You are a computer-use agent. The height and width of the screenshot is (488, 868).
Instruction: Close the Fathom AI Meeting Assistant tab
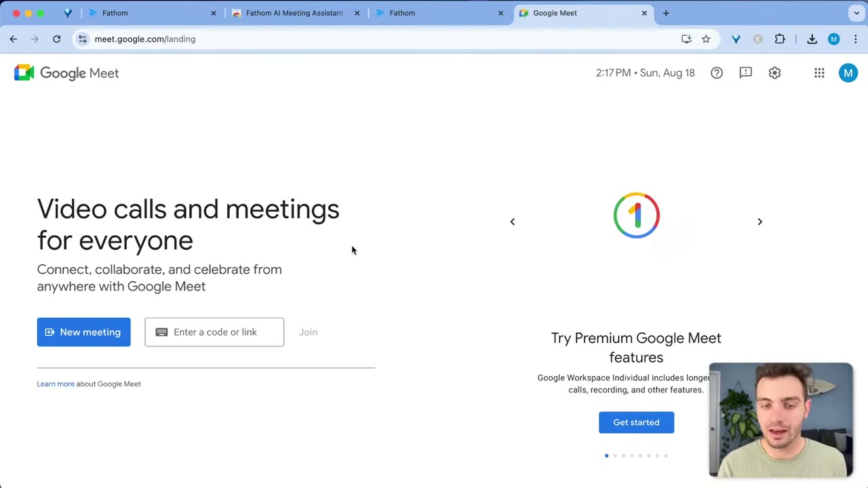tap(357, 13)
